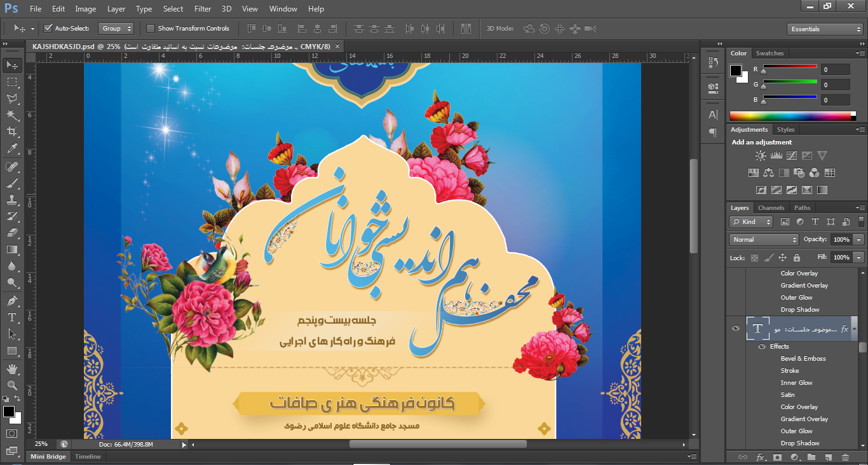This screenshot has height=465, width=868.
Task: Open the Normal blend mode dropdown
Action: 764,240
